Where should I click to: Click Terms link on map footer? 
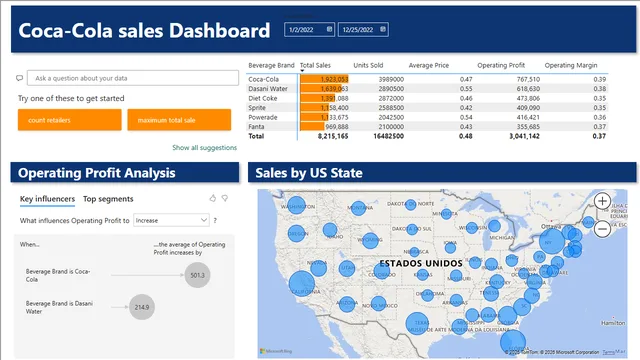[608, 352]
